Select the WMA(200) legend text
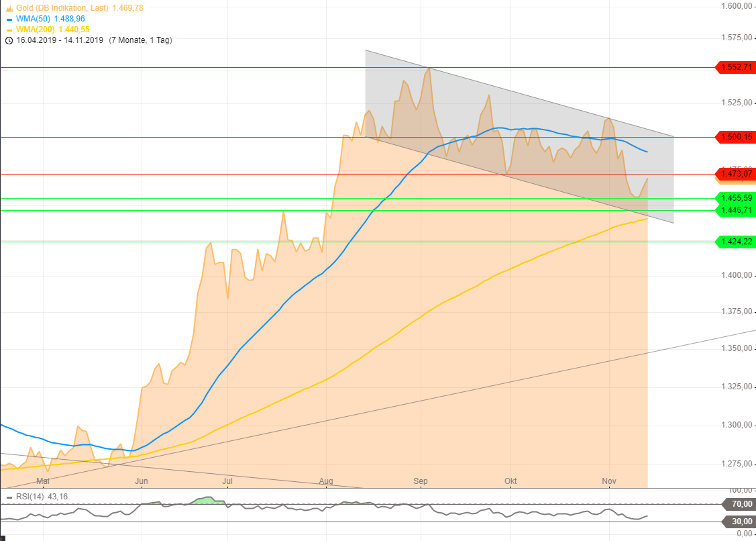756x541 pixels. [36, 30]
